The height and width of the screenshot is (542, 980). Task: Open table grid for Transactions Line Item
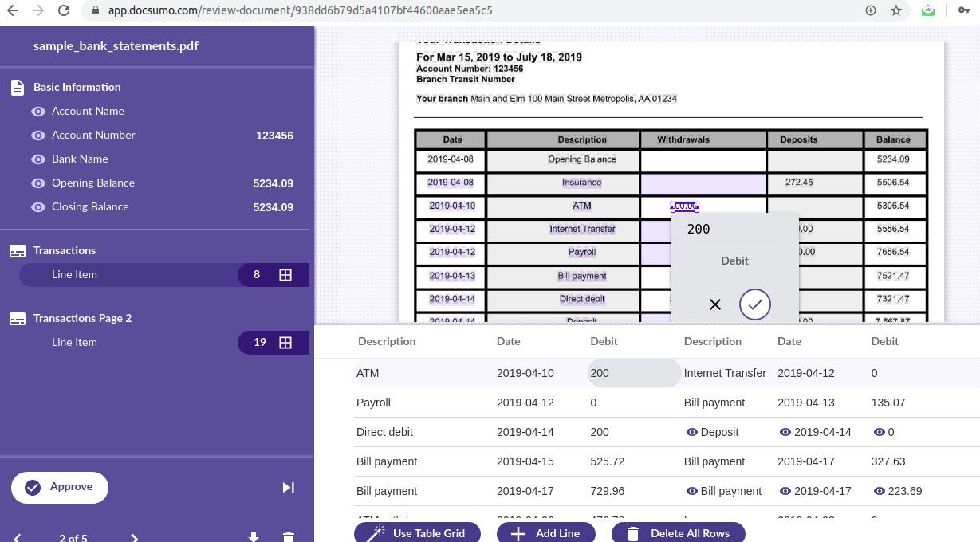click(285, 275)
